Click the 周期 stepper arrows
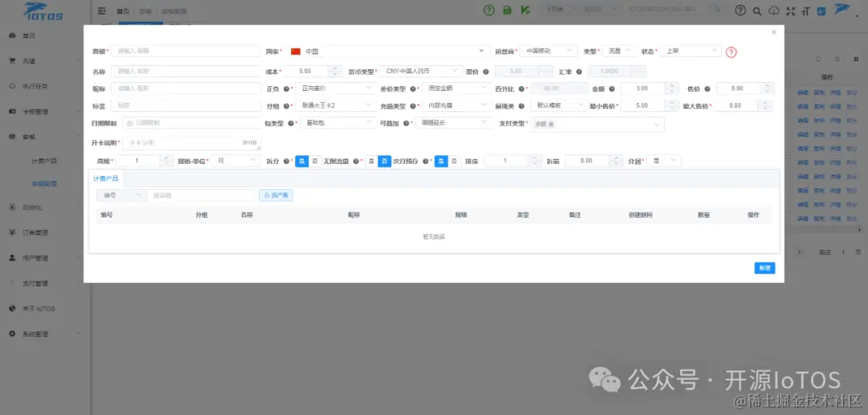Viewport: 868px width, 415px height. pos(166,161)
